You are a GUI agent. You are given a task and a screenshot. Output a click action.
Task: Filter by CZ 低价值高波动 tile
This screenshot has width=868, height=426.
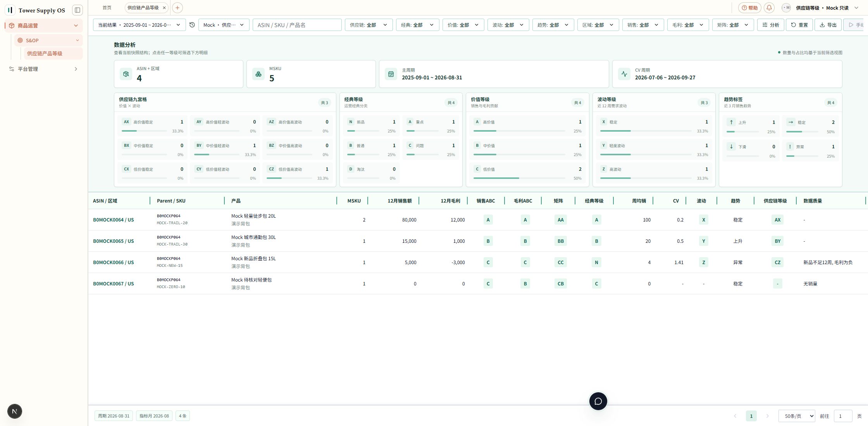(298, 173)
